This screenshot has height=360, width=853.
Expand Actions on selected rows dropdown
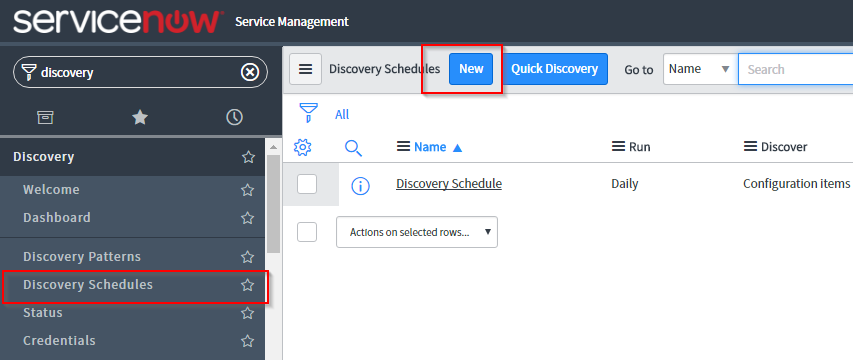[417, 232]
